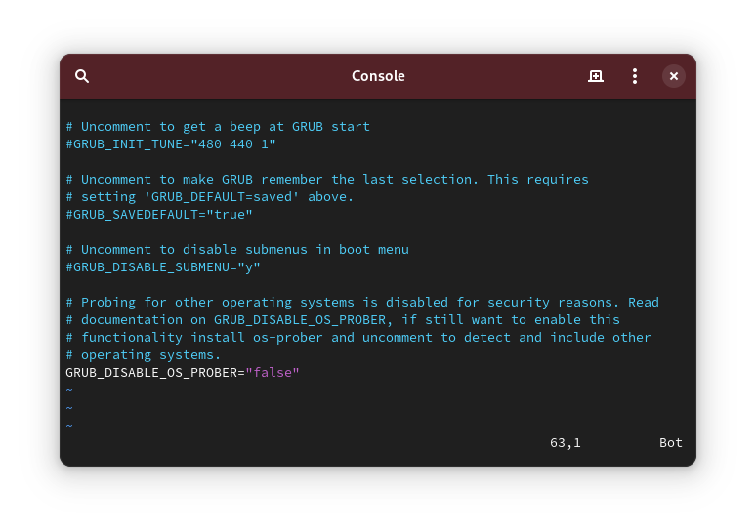This screenshot has width=756, height=532.
Task: Click the Console window title
Action: pyautogui.click(x=378, y=76)
